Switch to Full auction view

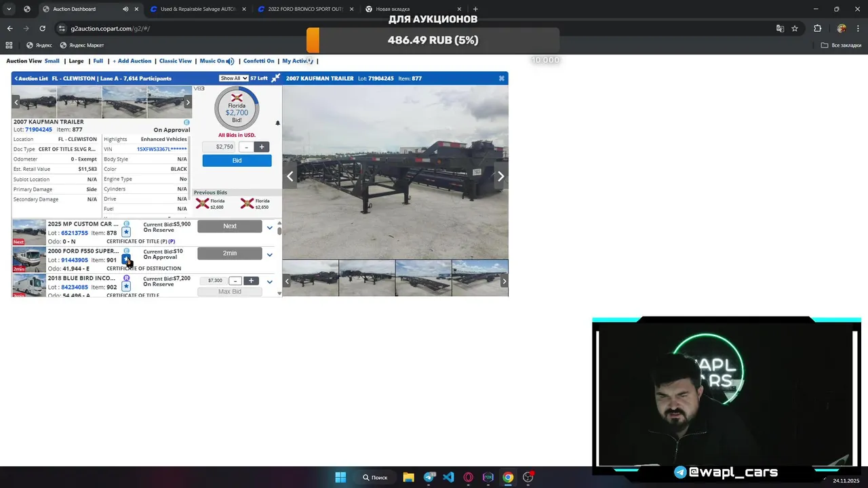coord(98,61)
